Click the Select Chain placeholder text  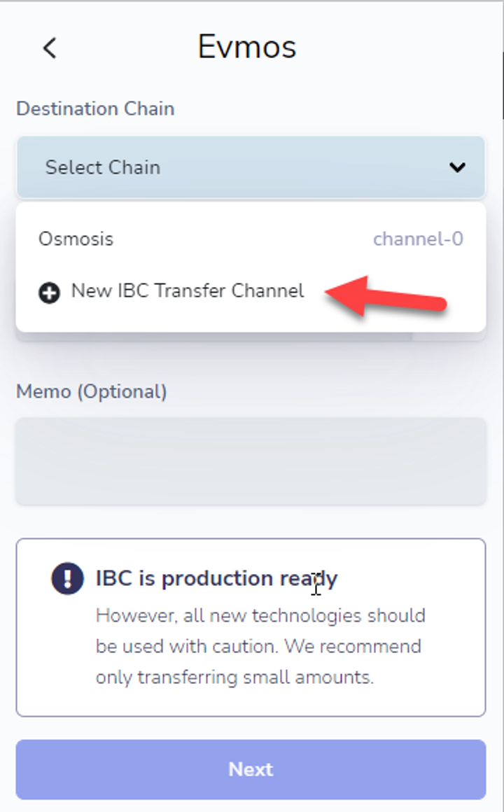(x=103, y=167)
